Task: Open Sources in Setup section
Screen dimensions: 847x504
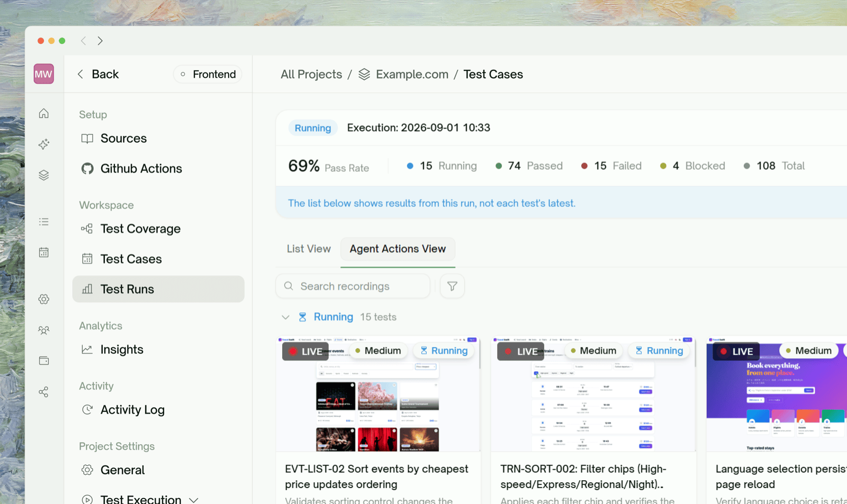Action: point(158,138)
